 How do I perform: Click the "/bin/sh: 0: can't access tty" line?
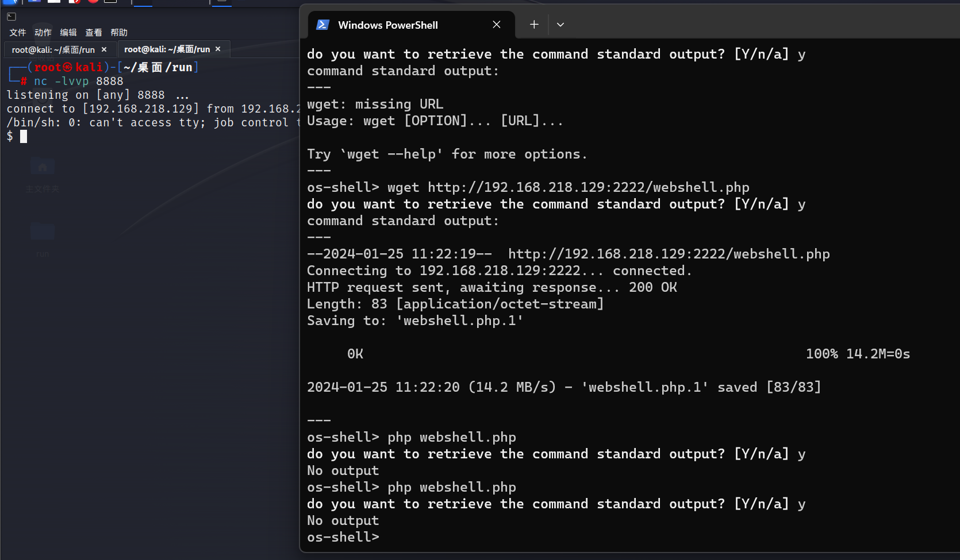click(x=153, y=122)
